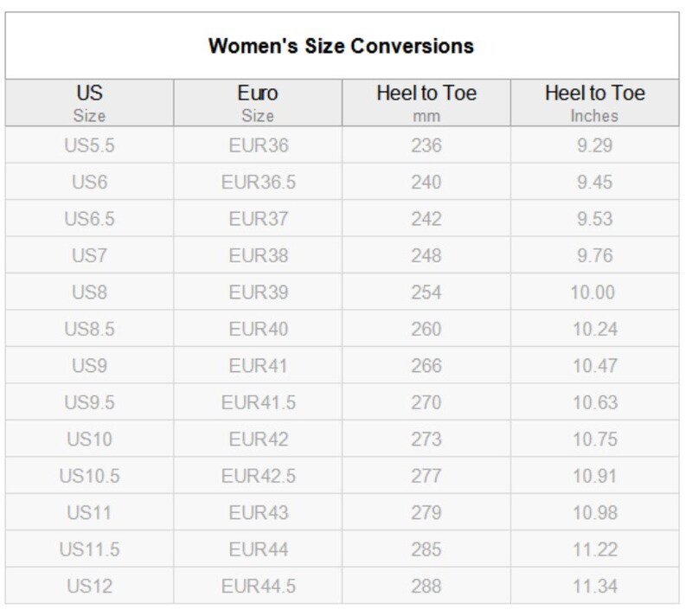
Task: Select the Euro Size column header
Action: click(x=258, y=103)
